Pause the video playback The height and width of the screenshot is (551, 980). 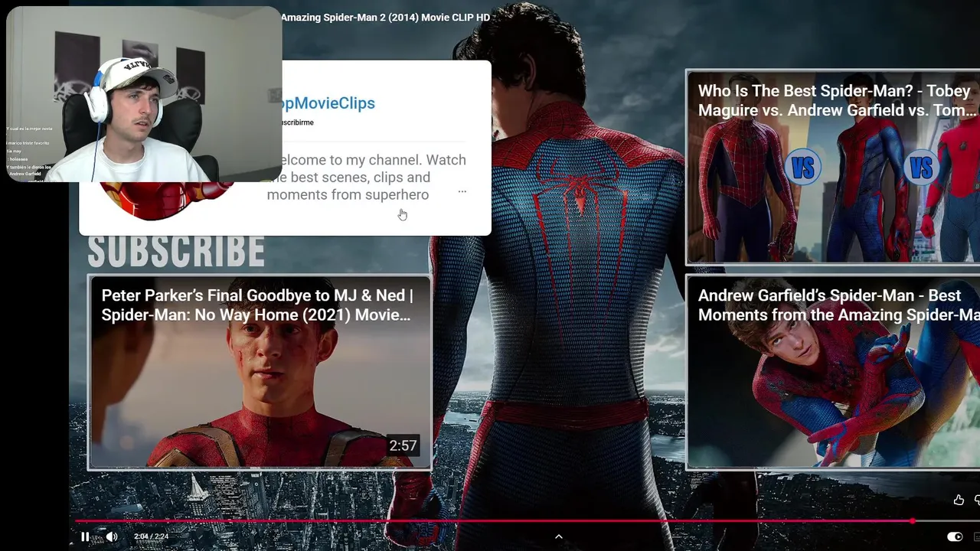pos(85,536)
